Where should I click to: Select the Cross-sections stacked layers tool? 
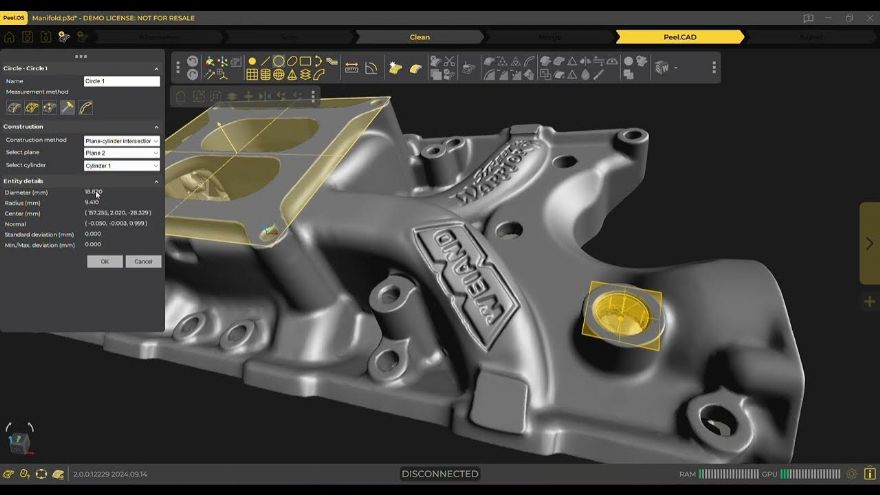(x=305, y=74)
